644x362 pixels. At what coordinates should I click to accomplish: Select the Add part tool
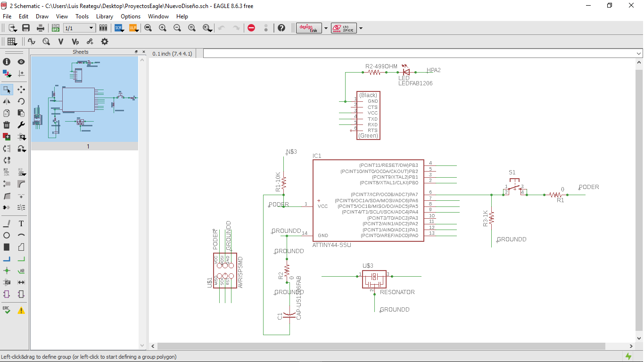tap(7, 137)
